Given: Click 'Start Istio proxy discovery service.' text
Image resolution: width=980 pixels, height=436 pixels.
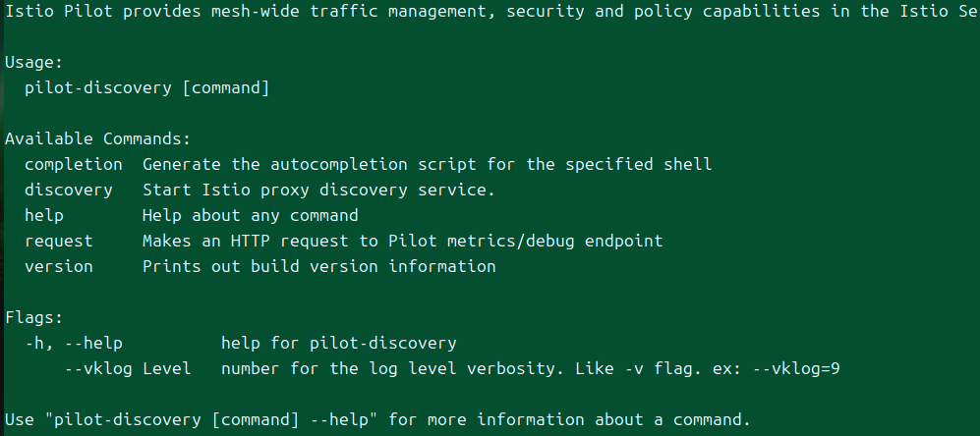Looking at the screenshot, I should (x=318, y=190).
